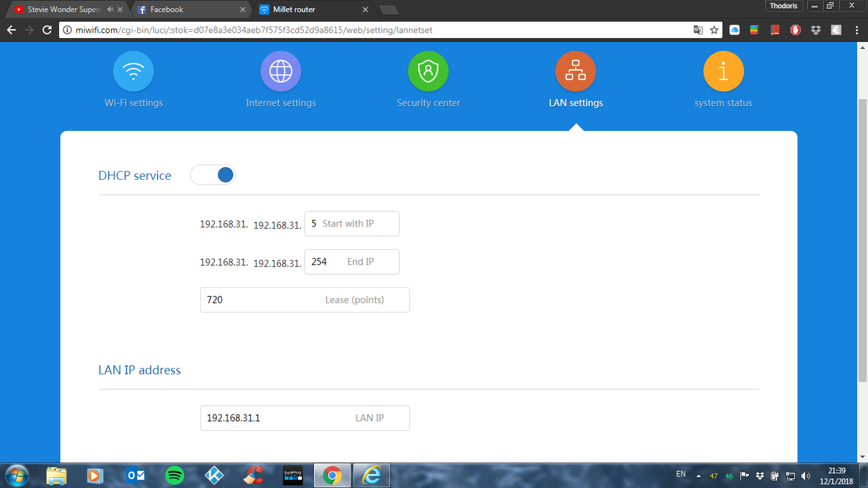
Task: Open Dropbox icon in system tray
Action: coord(759,476)
